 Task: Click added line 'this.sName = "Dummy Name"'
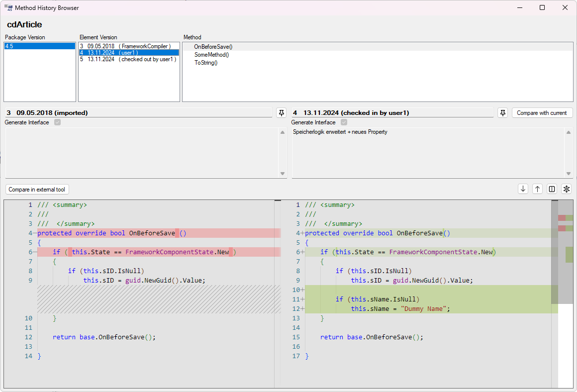[400, 309]
